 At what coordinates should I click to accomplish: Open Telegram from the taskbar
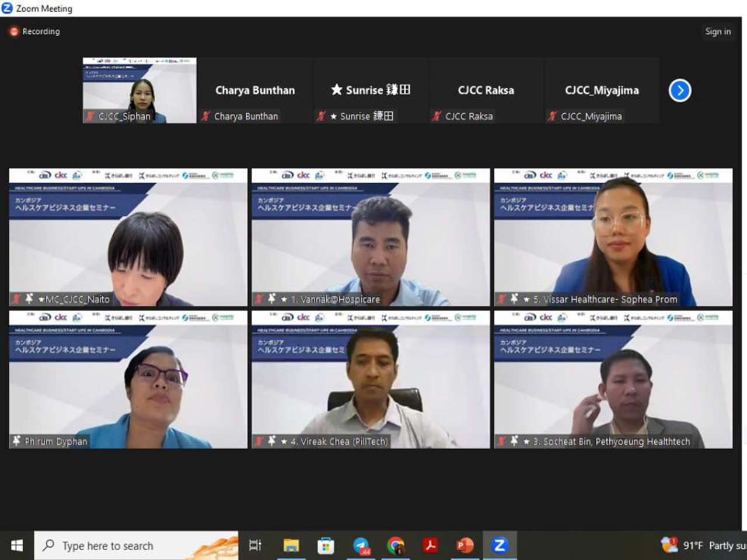(361, 545)
